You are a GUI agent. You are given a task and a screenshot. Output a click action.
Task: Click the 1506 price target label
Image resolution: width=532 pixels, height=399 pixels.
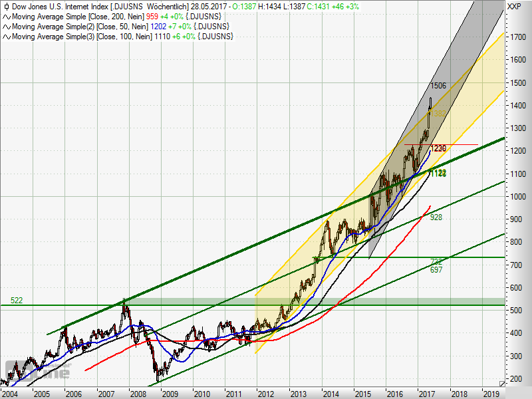[x=438, y=86]
